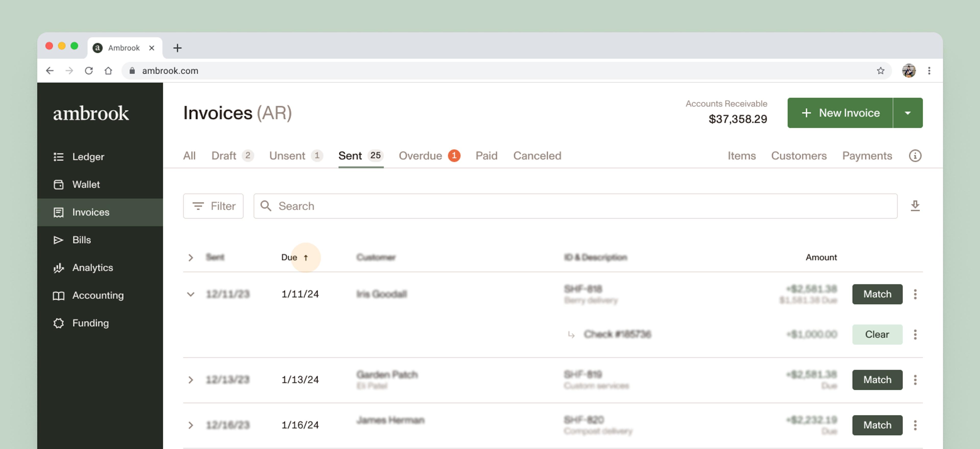
Task: Expand all rows via header chevron
Action: tap(191, 257)
